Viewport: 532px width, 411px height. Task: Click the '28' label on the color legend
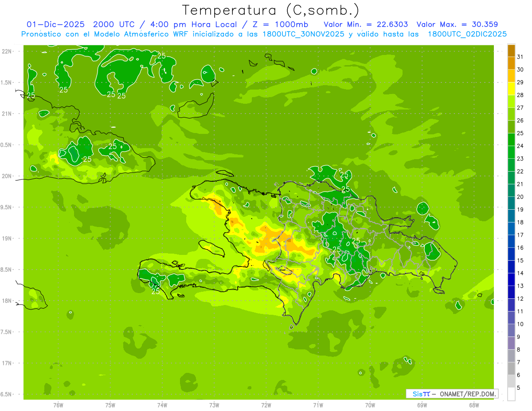[x=520, y=95]
